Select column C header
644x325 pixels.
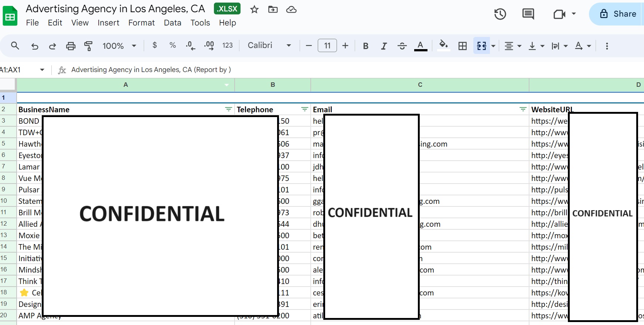420,85
